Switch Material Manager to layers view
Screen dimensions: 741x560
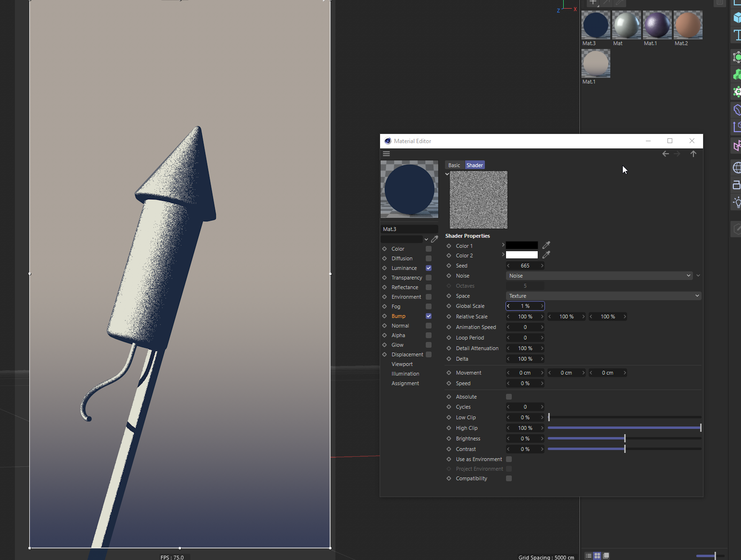[x=606, y=556]
